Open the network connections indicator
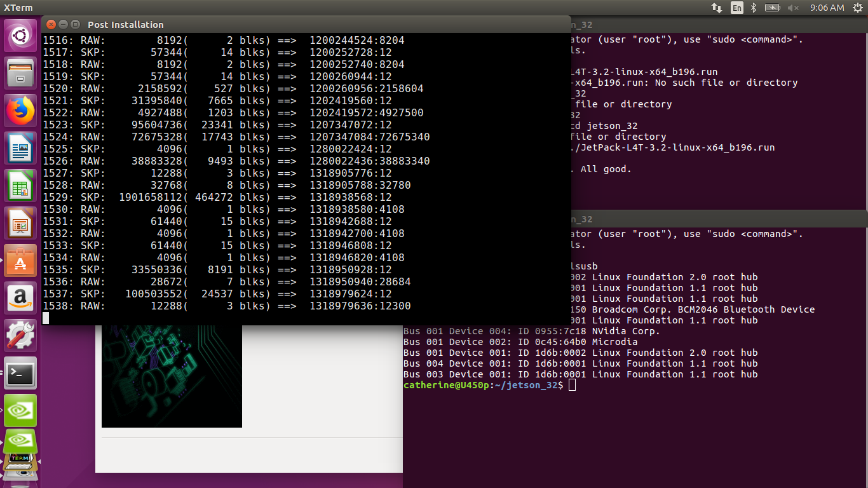The height and width of the screenshot is (488, 868). coord(717,8)
